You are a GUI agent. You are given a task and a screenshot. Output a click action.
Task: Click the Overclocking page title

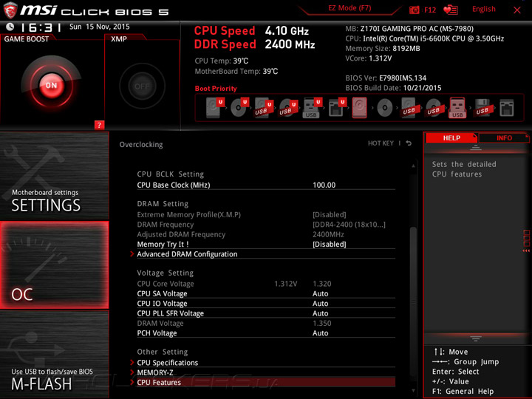click(x=141, y=145)
